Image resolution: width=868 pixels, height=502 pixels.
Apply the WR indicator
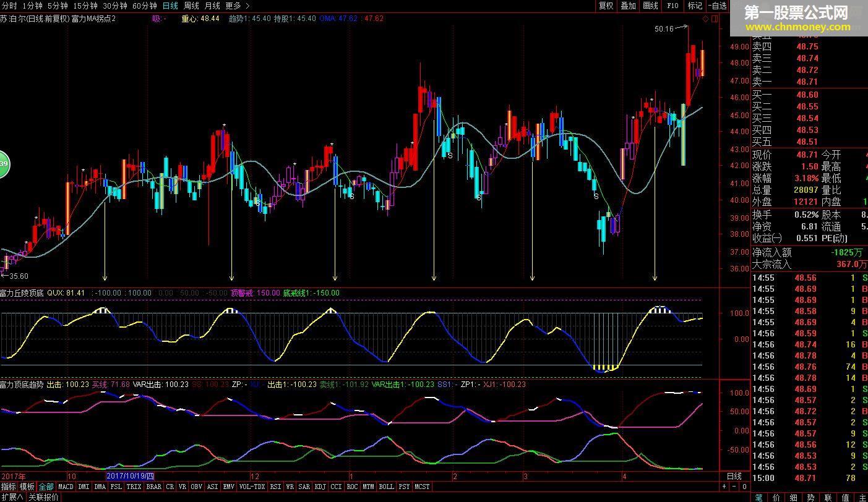[290, 487]
